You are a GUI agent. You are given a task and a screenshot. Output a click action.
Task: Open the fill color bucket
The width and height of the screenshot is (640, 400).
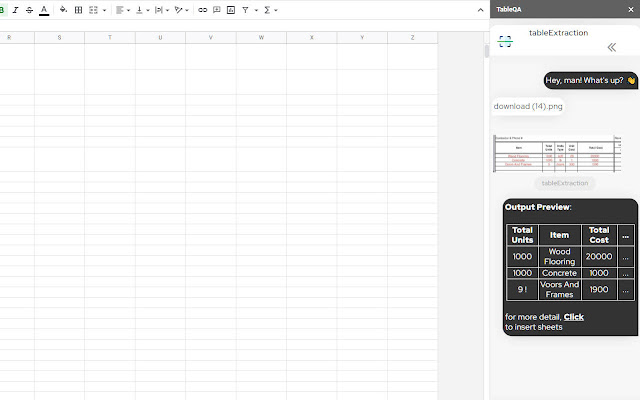point(63,10)
